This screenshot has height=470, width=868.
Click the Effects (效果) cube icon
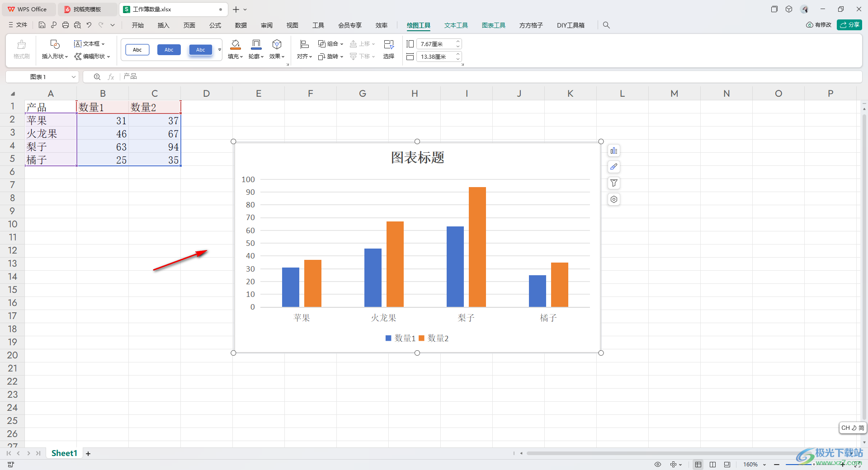click(277, 44)
